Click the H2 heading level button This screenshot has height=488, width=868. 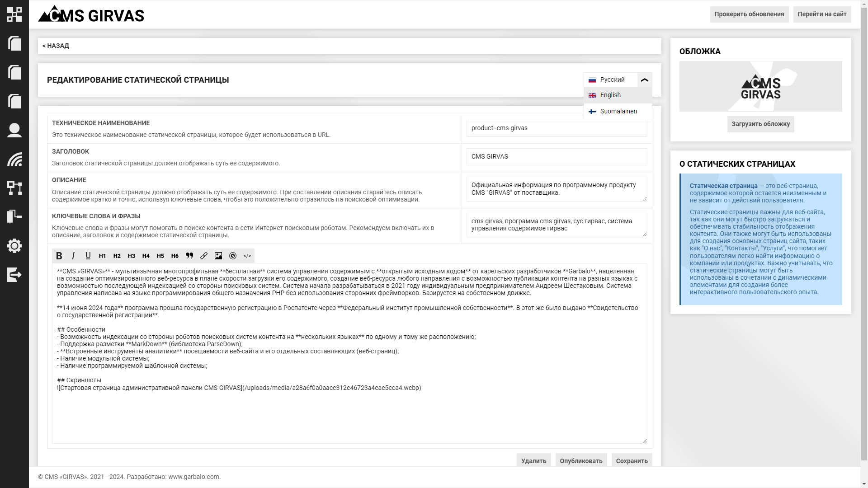[117, 256]
